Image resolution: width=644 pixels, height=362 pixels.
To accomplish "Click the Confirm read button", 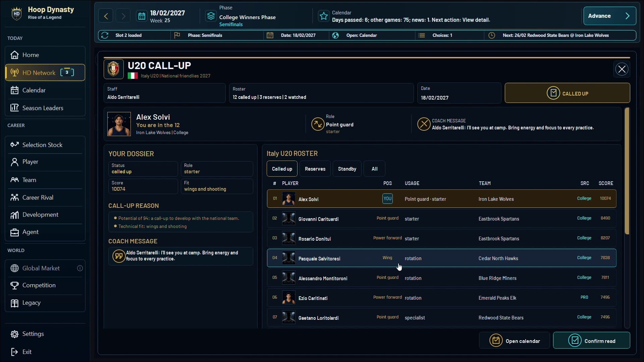I will (591, 341).
